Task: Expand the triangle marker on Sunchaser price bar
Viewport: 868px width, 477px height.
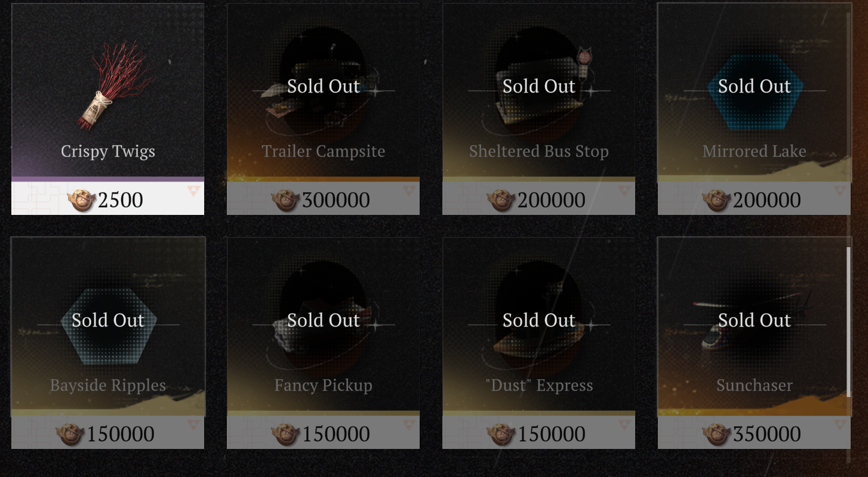Action: coord(839,425)
